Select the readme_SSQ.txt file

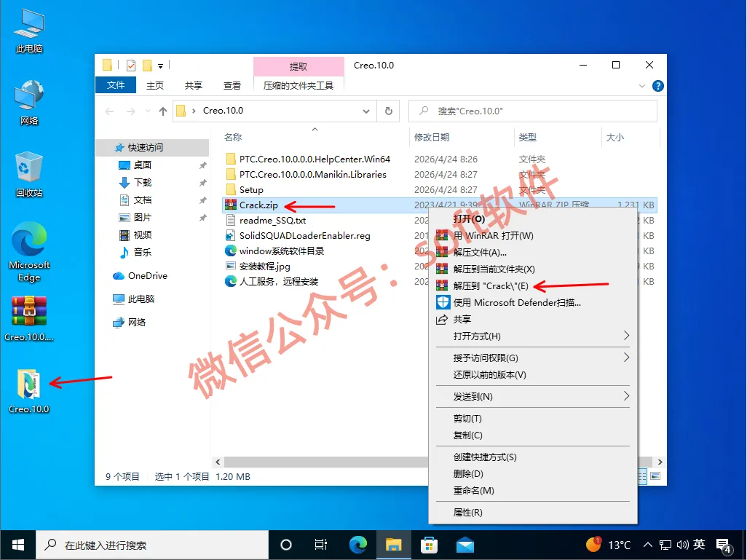coord(272,220)
